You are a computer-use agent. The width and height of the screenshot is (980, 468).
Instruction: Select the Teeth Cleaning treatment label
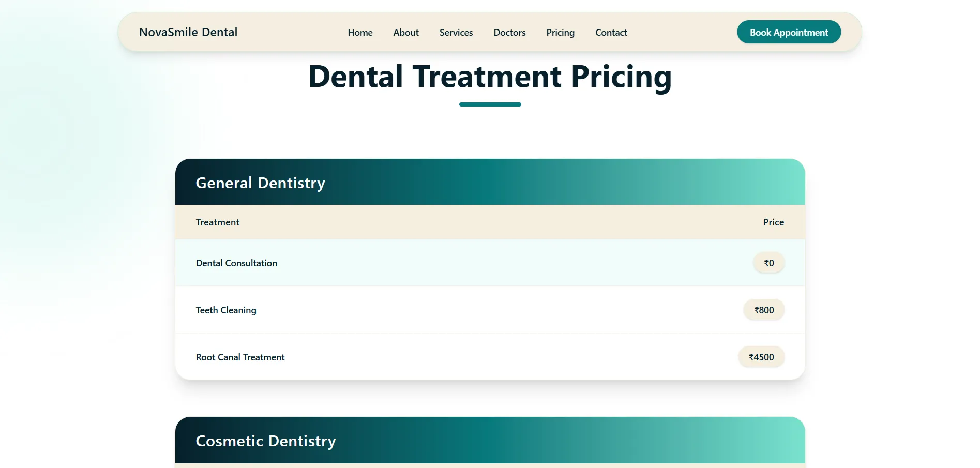pyautogui.click(x=226, y=310)
